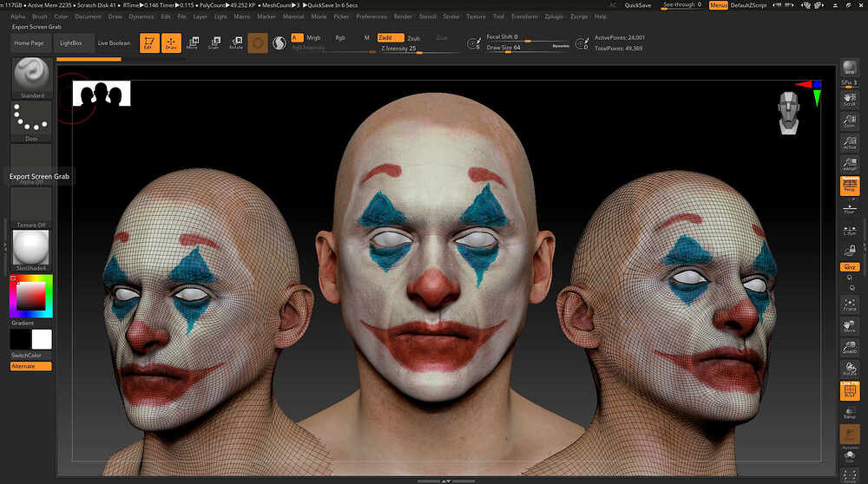
Task: Select the Zoom document icon
Action: 849,121
